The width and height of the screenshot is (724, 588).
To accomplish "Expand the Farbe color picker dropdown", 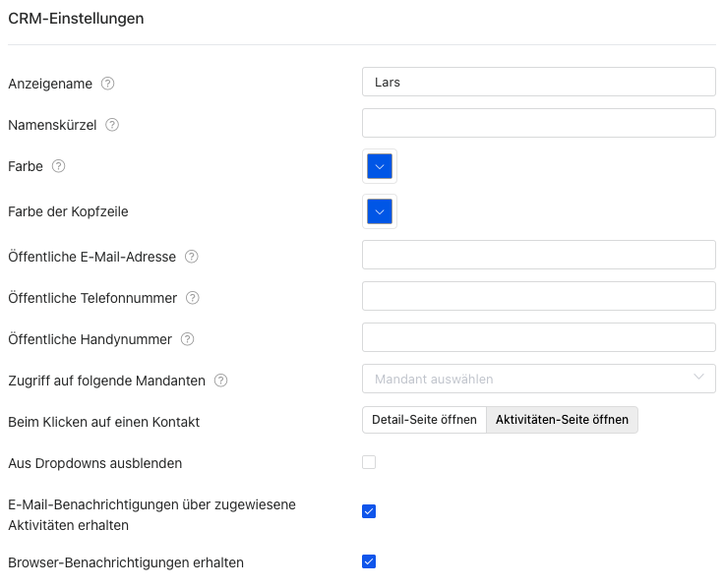I will click(380, 166).
